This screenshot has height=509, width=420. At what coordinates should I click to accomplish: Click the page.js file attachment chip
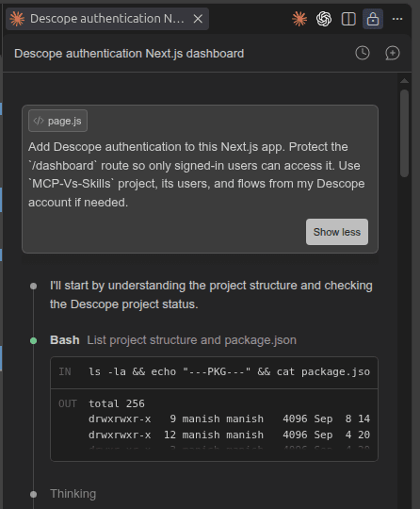pos(57,121)
